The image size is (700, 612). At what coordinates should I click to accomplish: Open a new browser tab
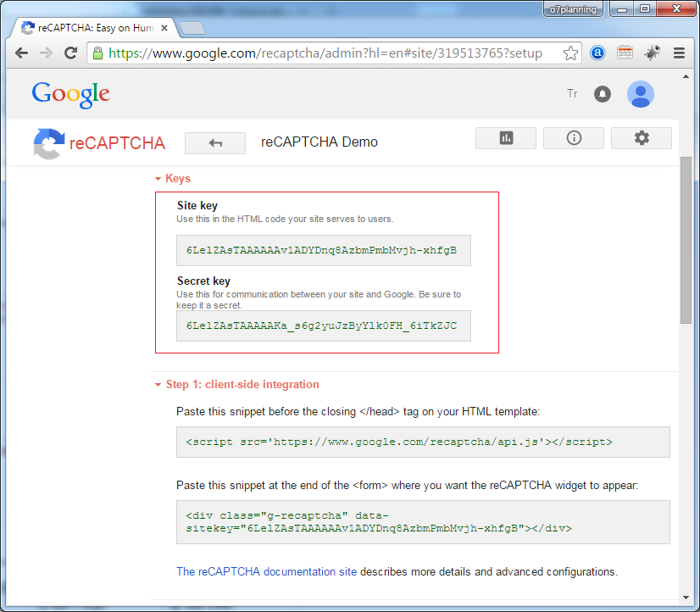192,28
